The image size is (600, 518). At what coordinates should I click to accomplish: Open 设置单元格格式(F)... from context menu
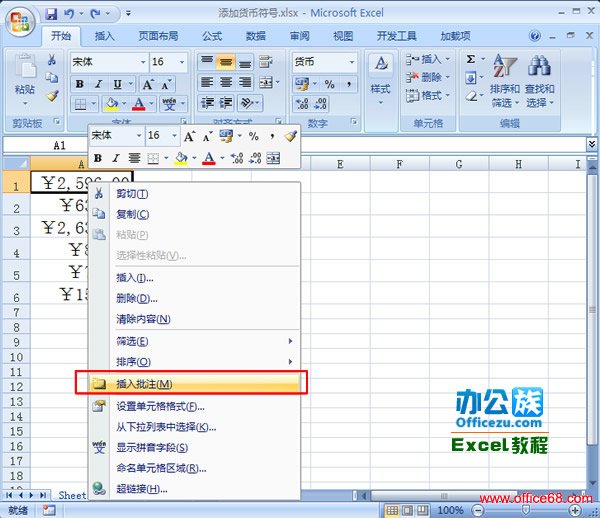[195, 406]
